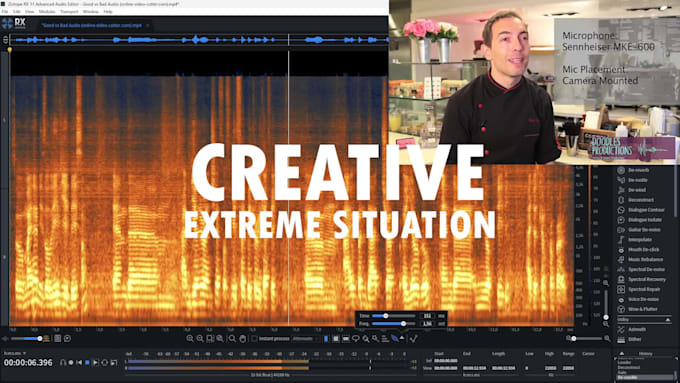
Task: Open the Deconstruct module
Action: (x=635, y=200)
